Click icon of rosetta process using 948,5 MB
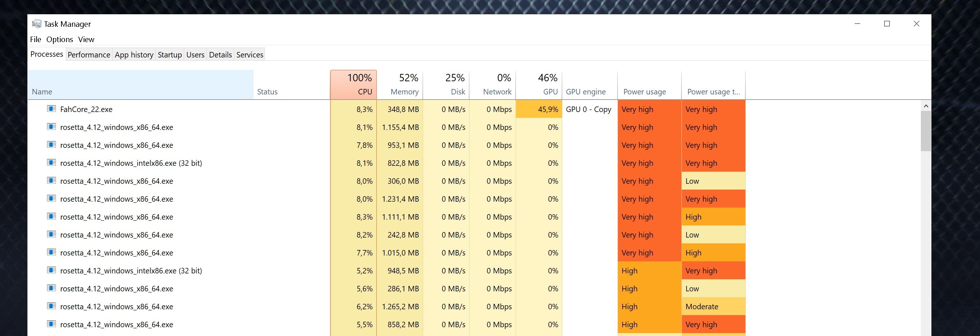Image resolution: width=980 pixels, height=336 pixels. [52, 270]
